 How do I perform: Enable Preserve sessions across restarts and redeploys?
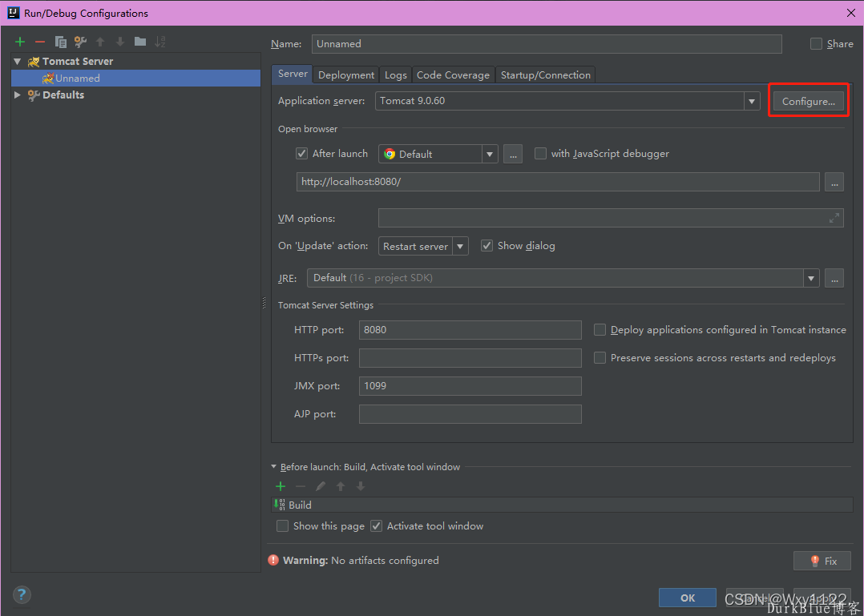click(x=600, y=358)
